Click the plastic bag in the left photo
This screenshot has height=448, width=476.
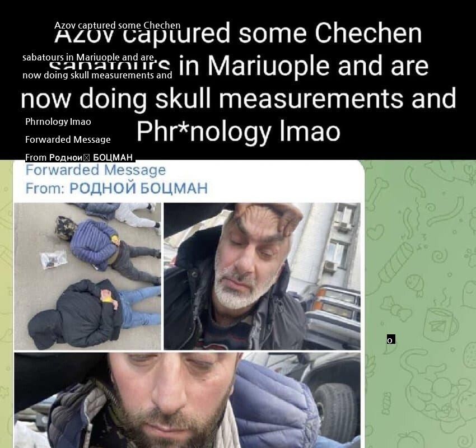pyautogui.click(x=53, y=259)
